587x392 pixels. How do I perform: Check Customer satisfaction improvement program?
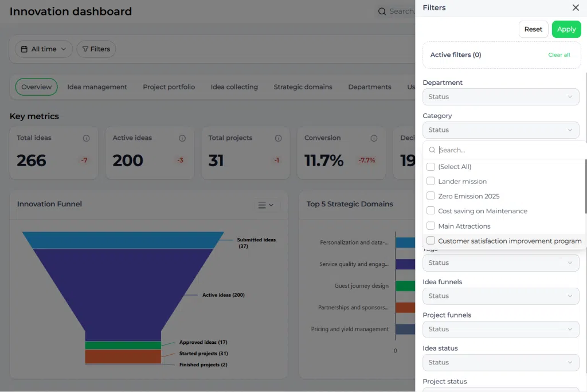[431, 240]
